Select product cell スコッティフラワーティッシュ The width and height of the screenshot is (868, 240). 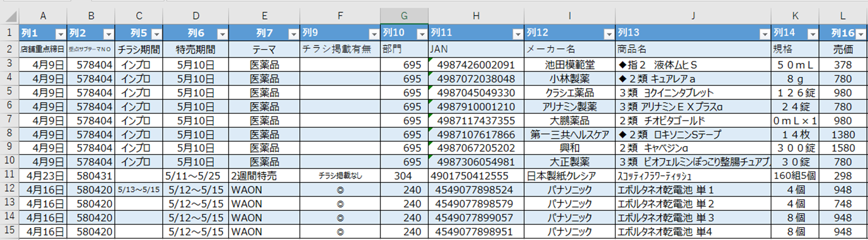[693, 176]
